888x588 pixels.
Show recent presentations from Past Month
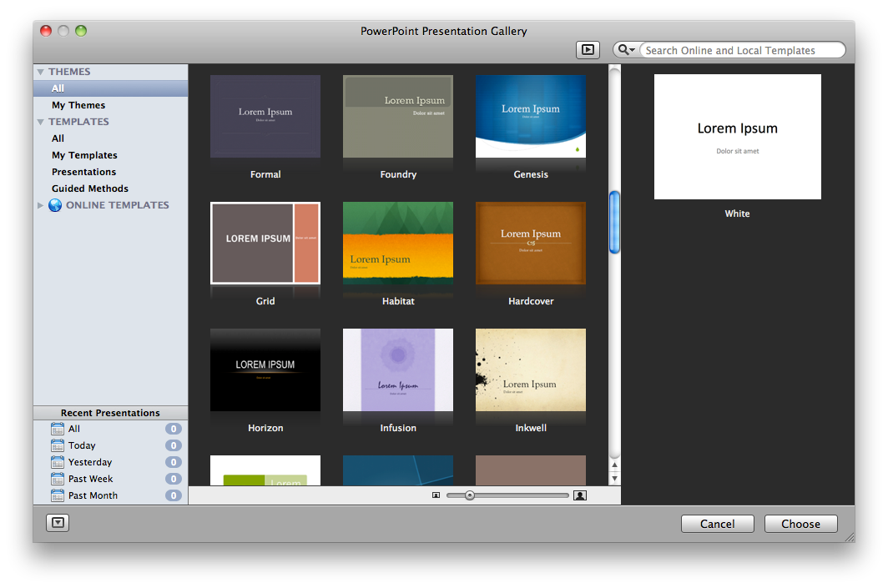tap(110, 495)
